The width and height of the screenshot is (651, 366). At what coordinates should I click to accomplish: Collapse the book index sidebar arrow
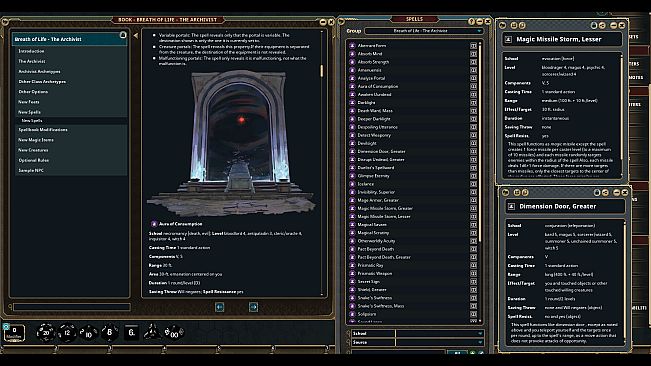pos(136,36)
